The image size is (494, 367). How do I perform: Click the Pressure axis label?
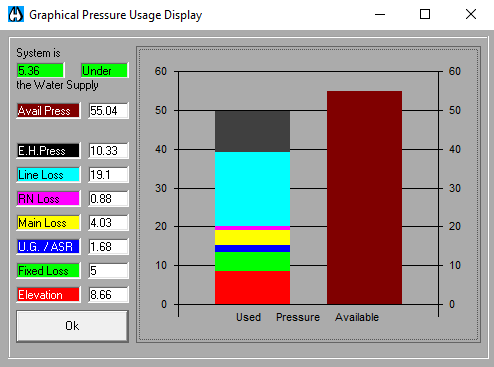(x=298, y=317)
